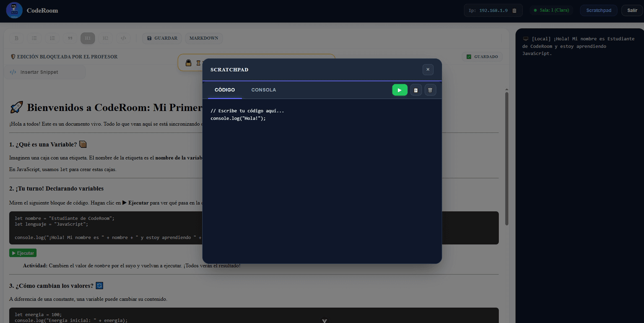Run the scratchpad code with the green play icon

point(399,90)
